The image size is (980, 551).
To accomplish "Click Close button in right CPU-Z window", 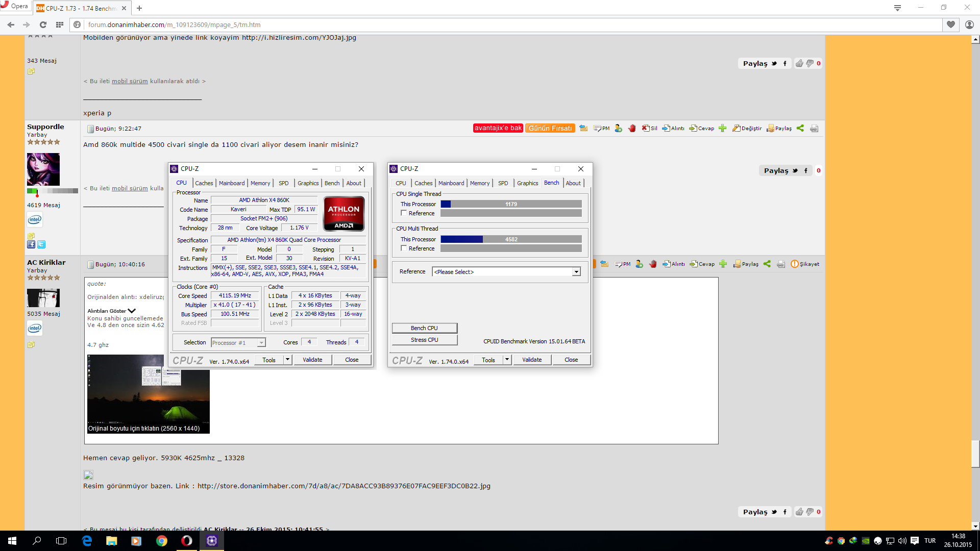I will [x=571, y=360].
